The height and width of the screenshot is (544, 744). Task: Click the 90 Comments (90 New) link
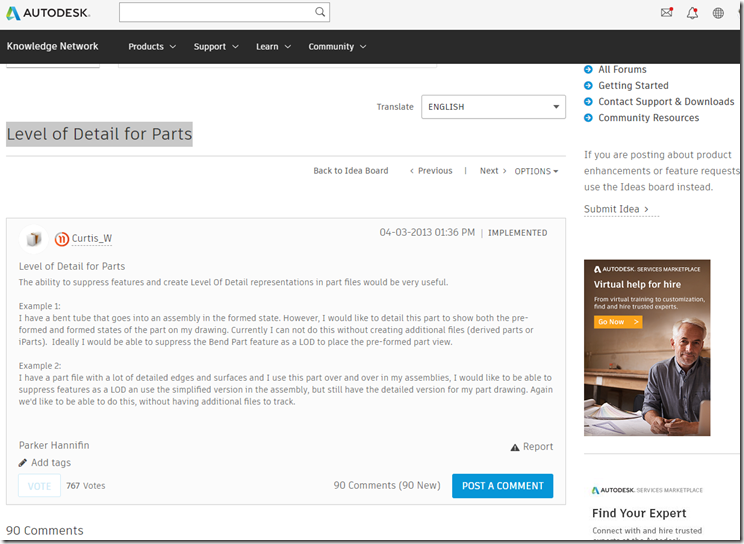pyautogui.click(x=387, y=485)
